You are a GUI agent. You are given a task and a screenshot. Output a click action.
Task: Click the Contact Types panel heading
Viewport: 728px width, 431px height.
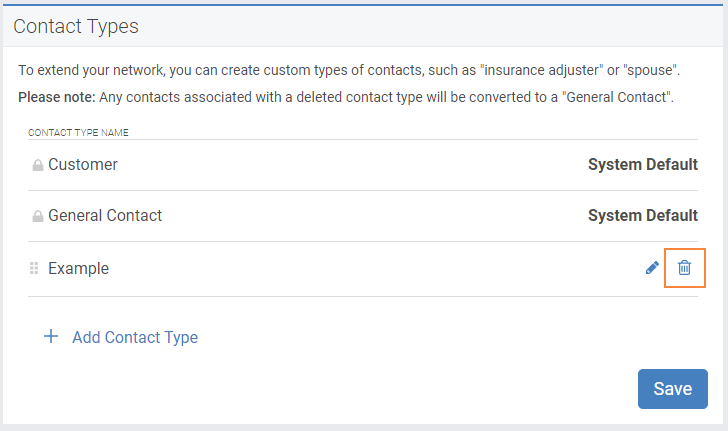pos(76,26)
